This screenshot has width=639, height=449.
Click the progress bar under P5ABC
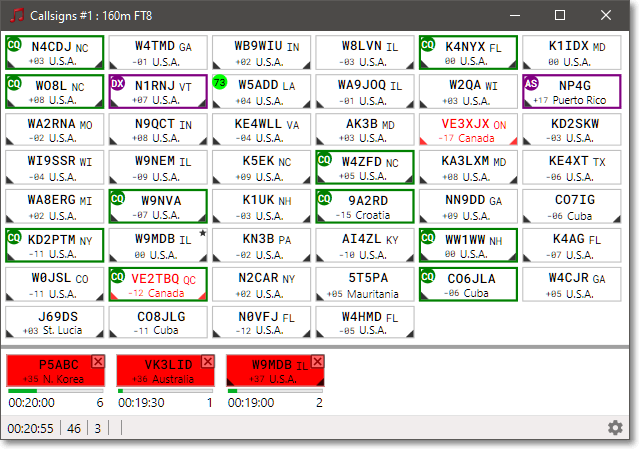[x=55, y=391]
